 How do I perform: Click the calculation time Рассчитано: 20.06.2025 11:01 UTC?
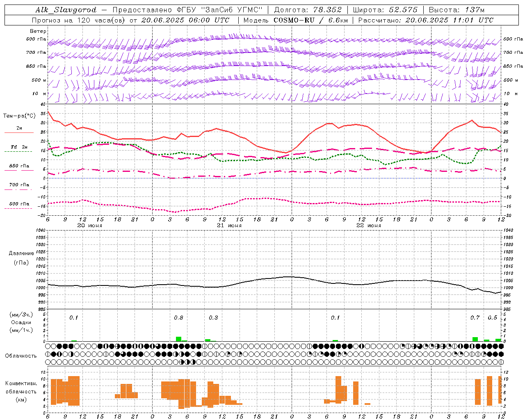tap(426, 20)
